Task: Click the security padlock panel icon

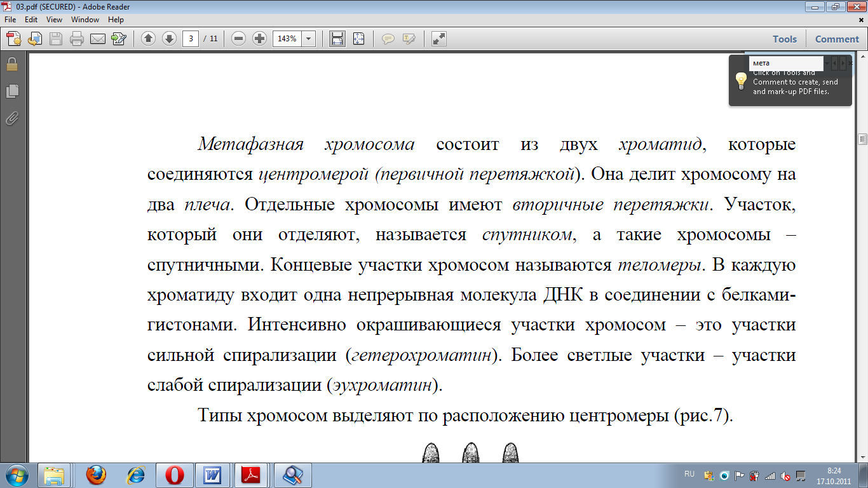Action: click(12, 64)
